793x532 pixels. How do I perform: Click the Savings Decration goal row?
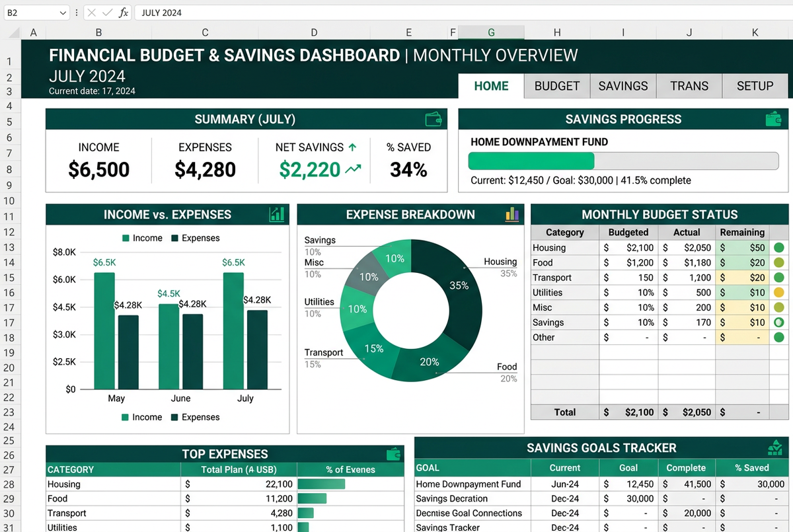pyautogui.click(x=601, y=499)
